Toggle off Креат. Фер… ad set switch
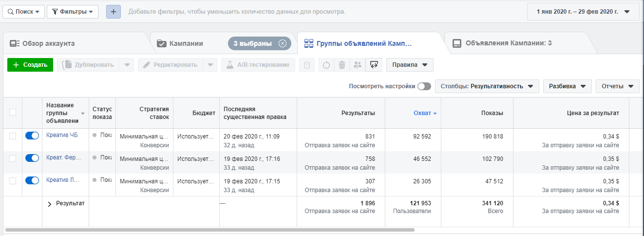Viewport: 644px width, 236px height. 32,158
